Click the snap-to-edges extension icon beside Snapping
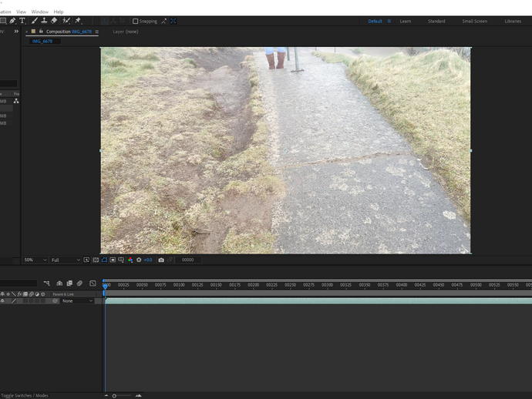 click(x=164, y=21)
